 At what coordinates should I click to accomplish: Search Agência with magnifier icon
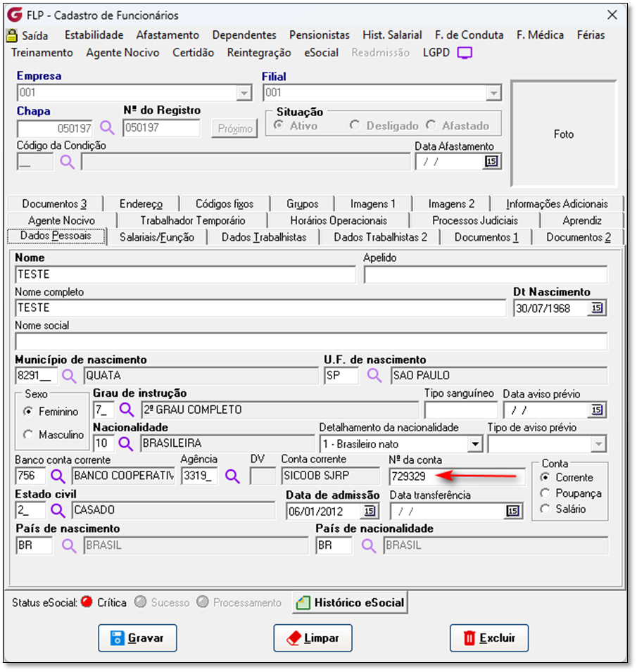click(232, 476)
